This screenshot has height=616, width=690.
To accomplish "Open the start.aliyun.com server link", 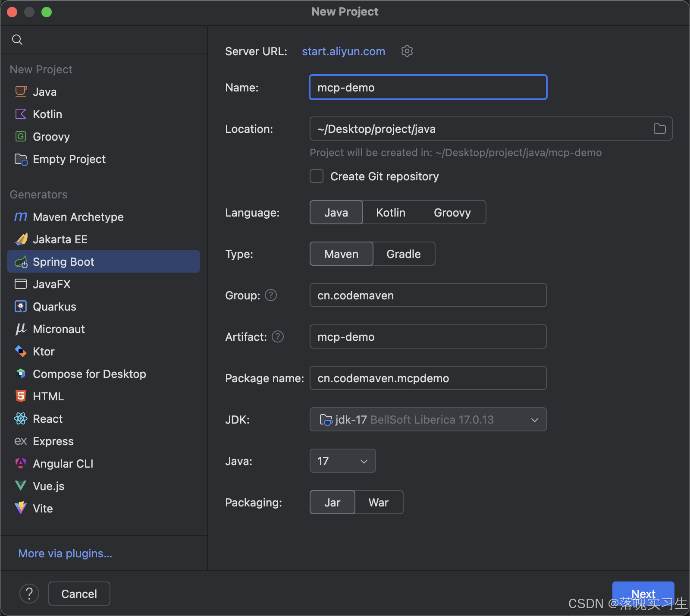I will pyautogui.click(x=343, y=51).
